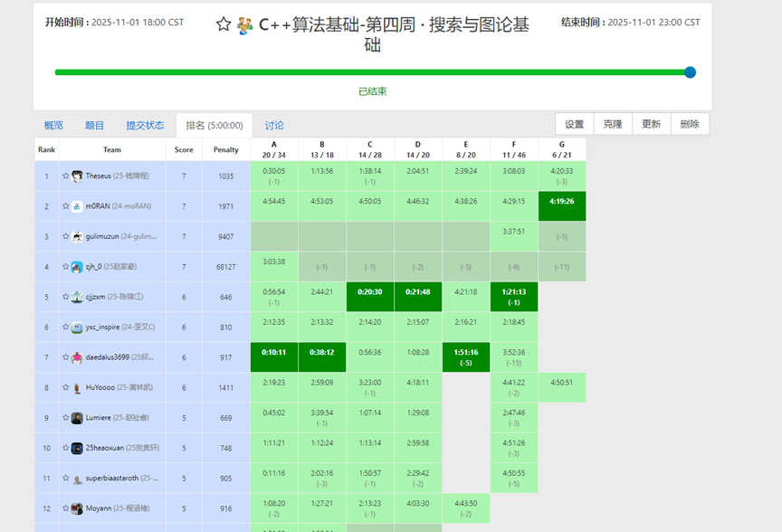Click the 删除 button

pyautogui.click(x=690, y=124)
